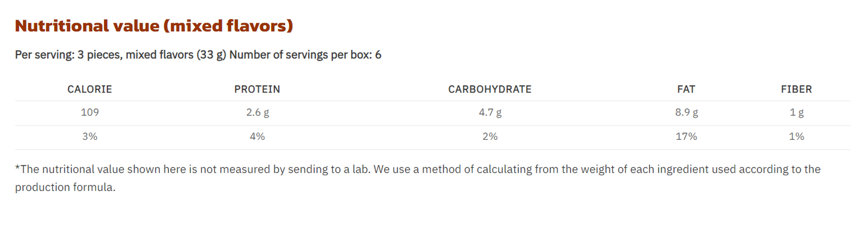868x228 pixels.
Task: Click the CARBOHYDRATE column header
Action: pyautogui.click(x=490, y=89)
